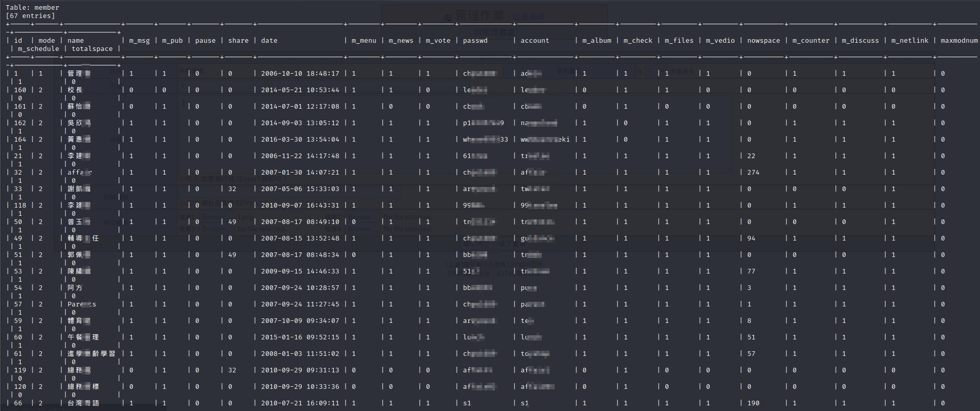This screenshot has width=980, height=411.
Task: Click the "share" column header
Action: 238,41
